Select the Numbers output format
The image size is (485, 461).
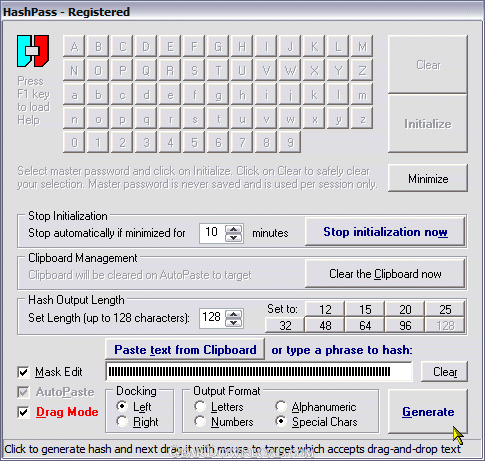point(200,422)
